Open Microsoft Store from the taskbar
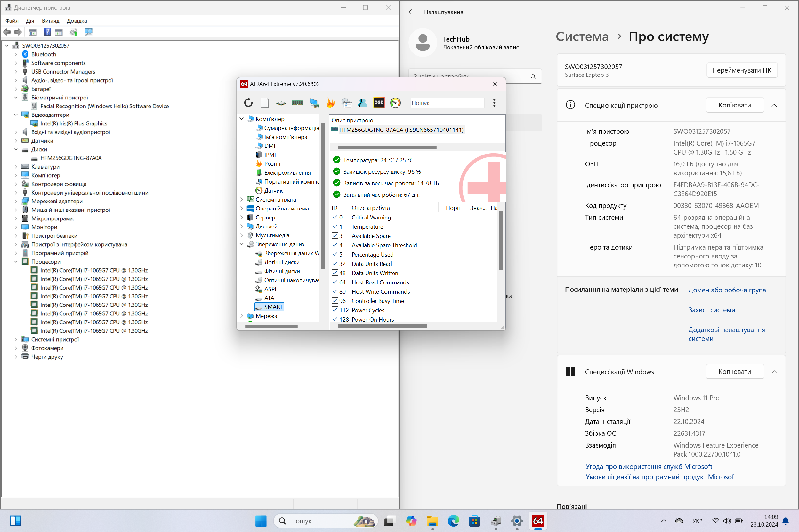The width and height of the screenshot is (799, 532). pos(474,520)
